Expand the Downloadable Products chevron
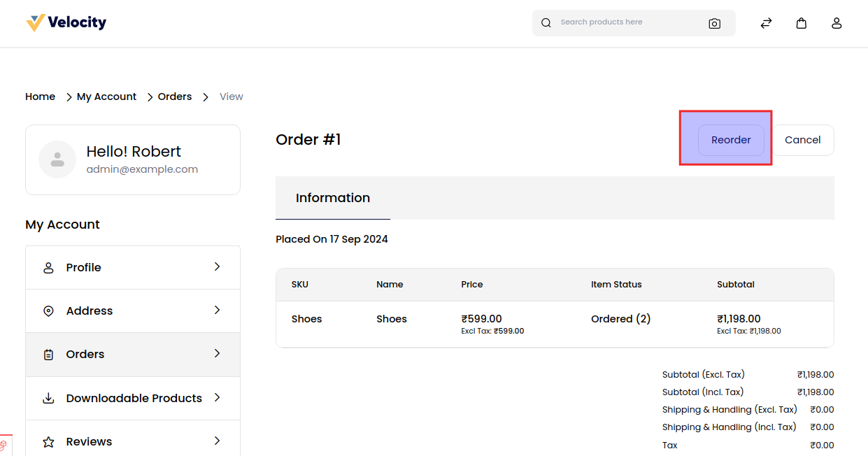 click(217, 397)
